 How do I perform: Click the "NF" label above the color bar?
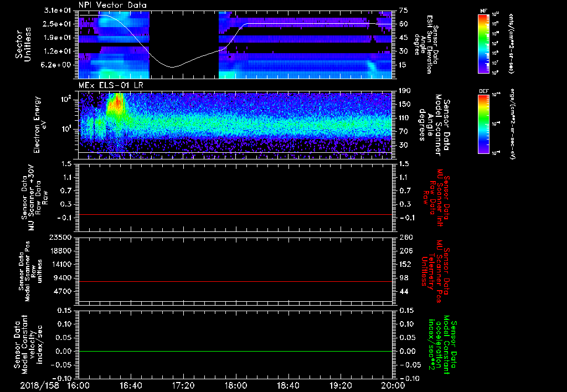(484, 11)
